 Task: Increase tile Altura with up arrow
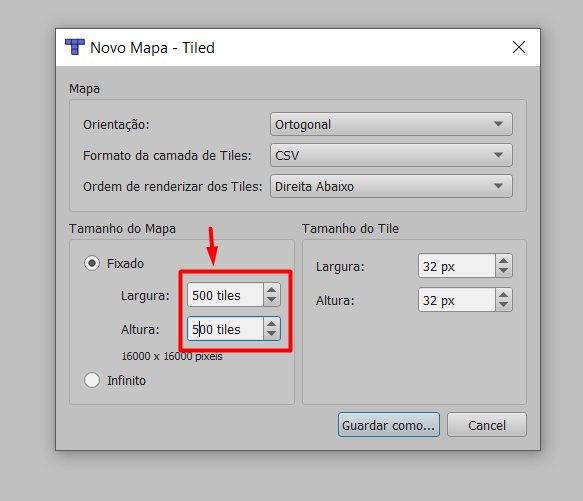click(504, 294)
